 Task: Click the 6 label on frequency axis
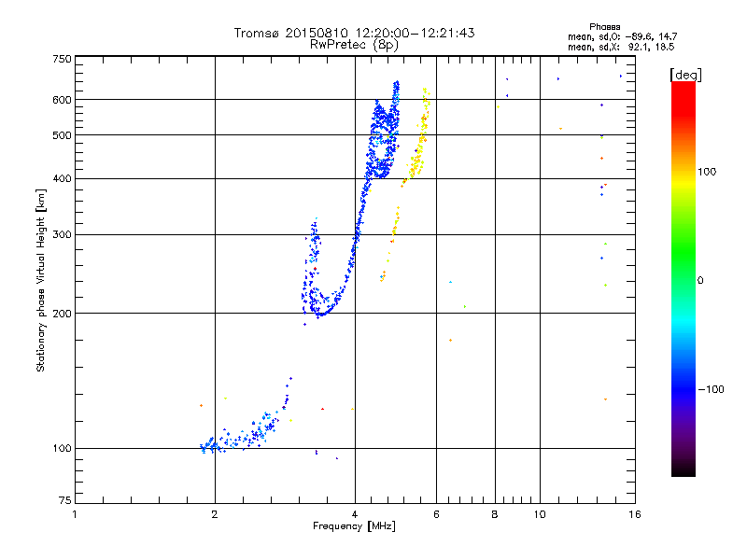pos(436,514)
